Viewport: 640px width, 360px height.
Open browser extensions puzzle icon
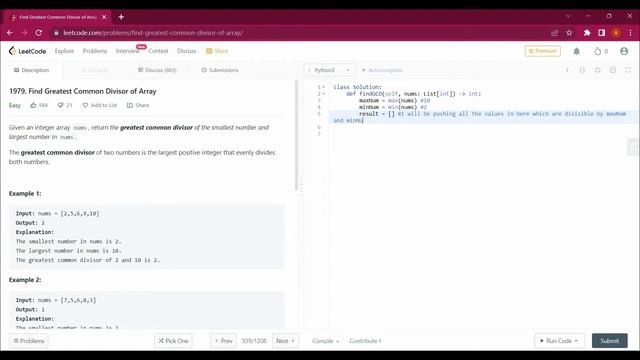tap(587, 33)
